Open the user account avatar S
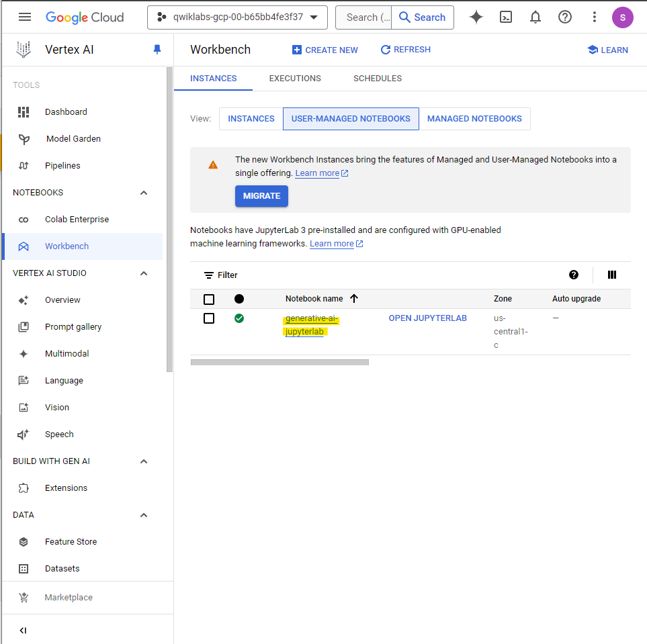The image size is (647, 644). (x=622, y=17)
